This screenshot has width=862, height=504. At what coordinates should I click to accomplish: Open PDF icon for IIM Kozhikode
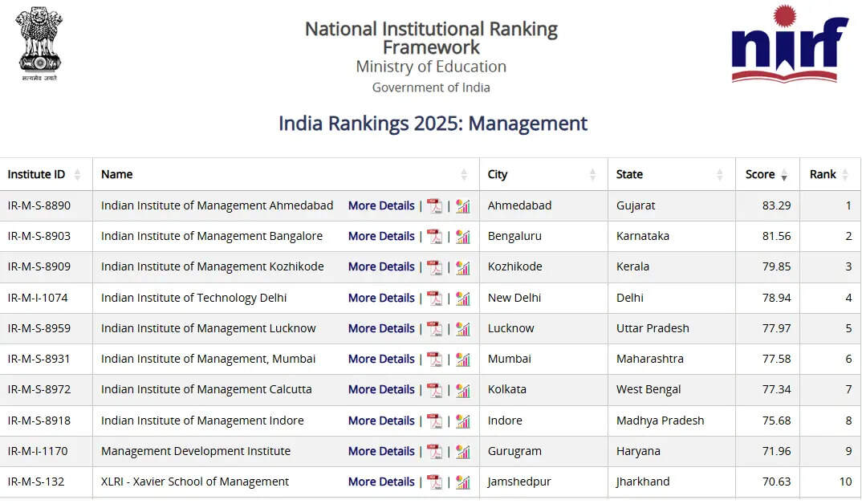click(434, 267)
